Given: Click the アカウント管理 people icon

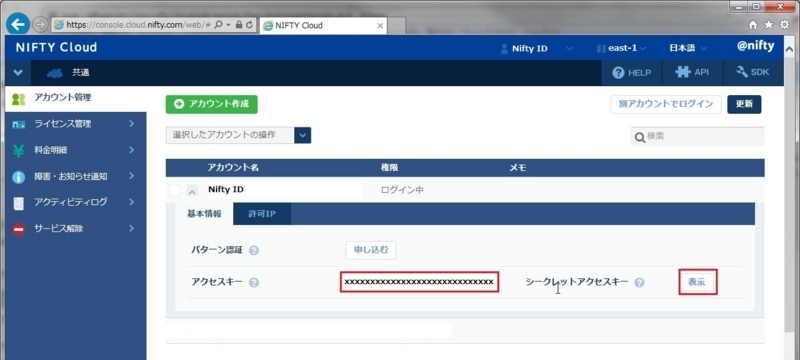Looking at the screenshot, I should pyautogui.click(x=18, y=99).
